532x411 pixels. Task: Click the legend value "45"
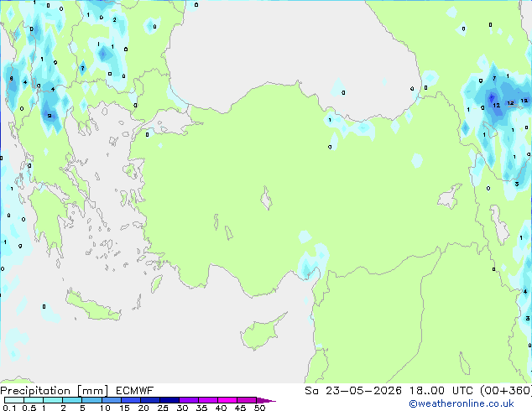[x=240, y=408]
